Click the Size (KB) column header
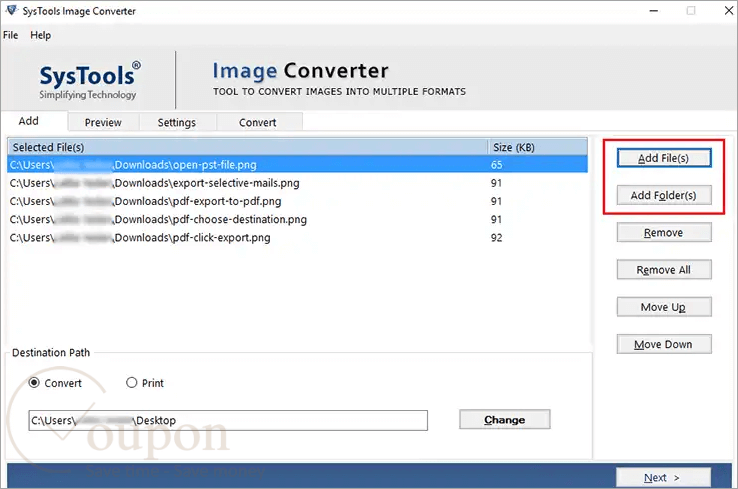The width and height of the screenshot is (738, 489). [x=538, y=147]
